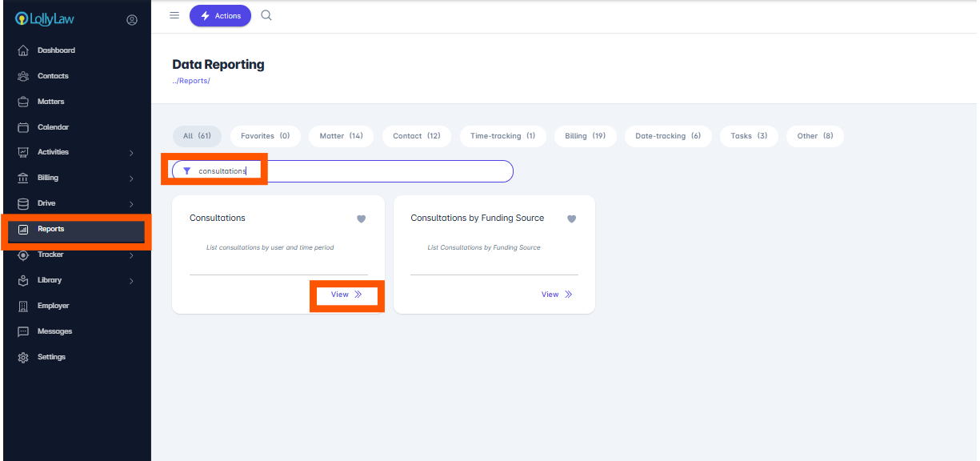Select the Date-tracking (6) filter tab

pyautogui.click(x=668, y=136)
